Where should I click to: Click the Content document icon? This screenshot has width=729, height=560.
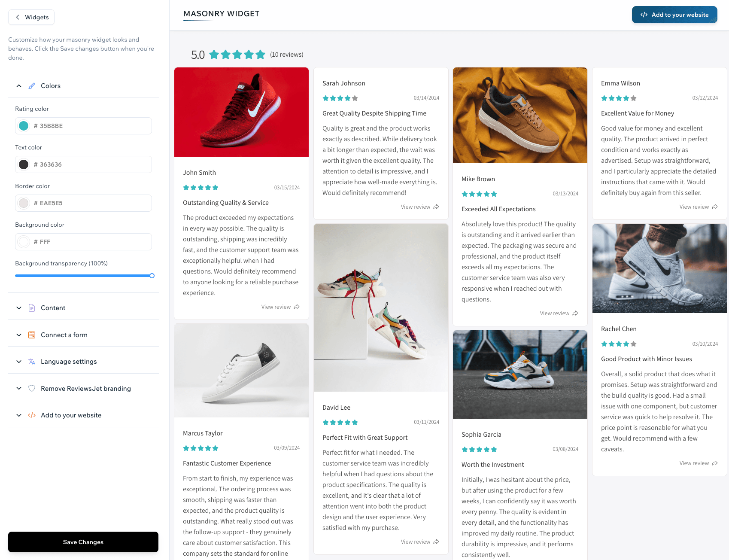(x=32, y=308)
